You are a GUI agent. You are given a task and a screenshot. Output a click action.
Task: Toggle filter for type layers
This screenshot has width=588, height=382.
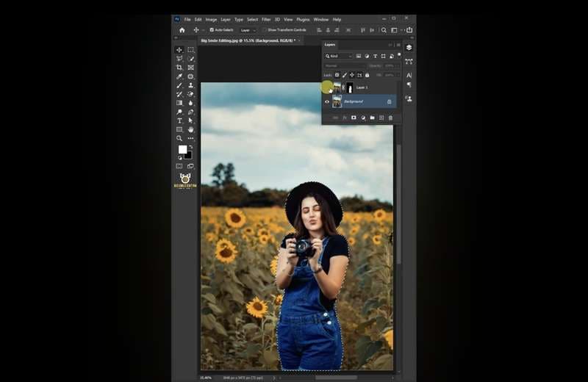(375, 56)
